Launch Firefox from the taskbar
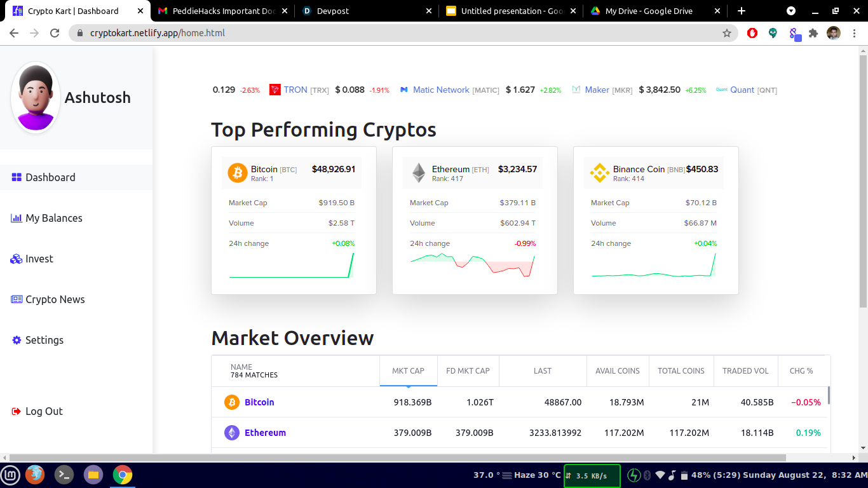Image resolution: width=868 pixels, height=488 pixels. [x=35, y=475]
